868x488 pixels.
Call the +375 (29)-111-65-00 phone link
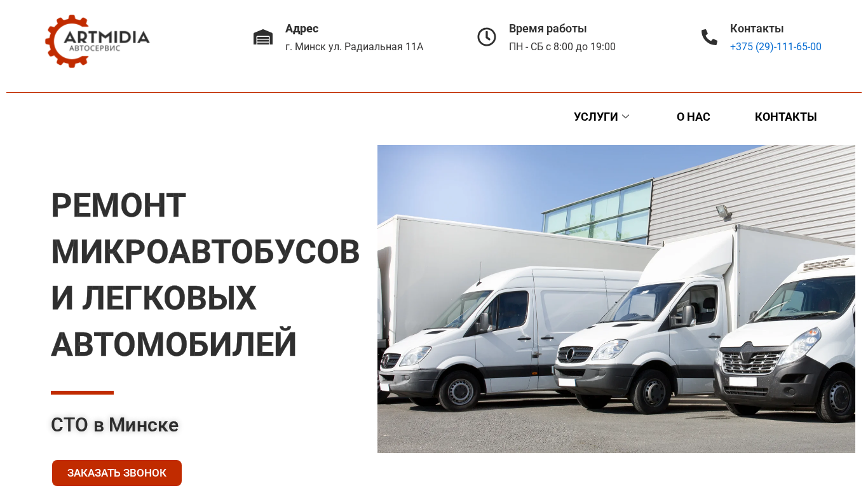pyautogui.click(x=776, y=47)
